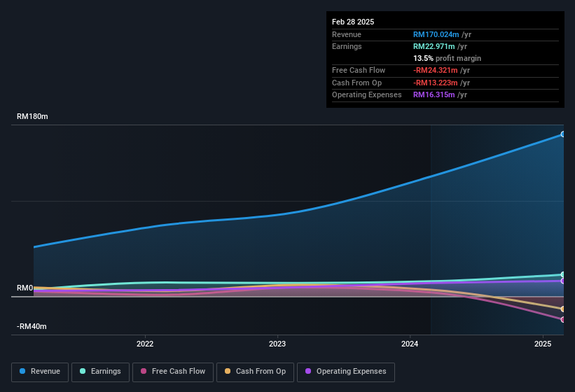Click the Revenue label in tooltip
Screen dimensions: 575x392
tap(347, 34)
